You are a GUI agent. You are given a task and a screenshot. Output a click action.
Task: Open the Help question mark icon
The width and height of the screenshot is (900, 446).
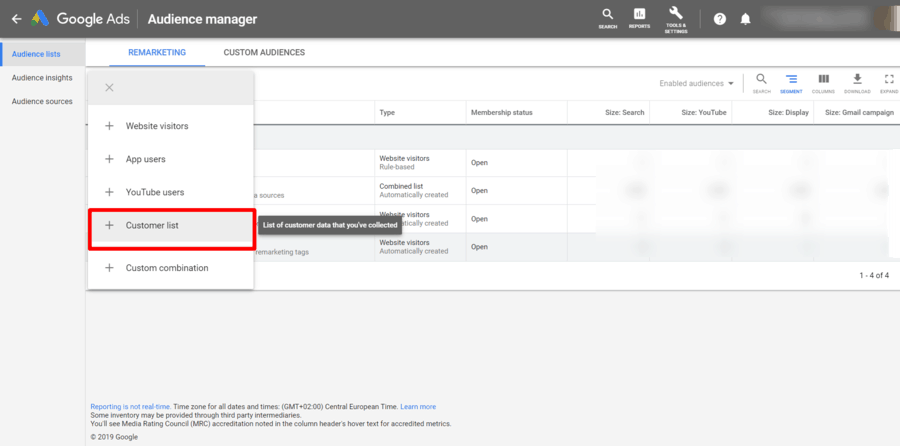click(x=720, y=19)
